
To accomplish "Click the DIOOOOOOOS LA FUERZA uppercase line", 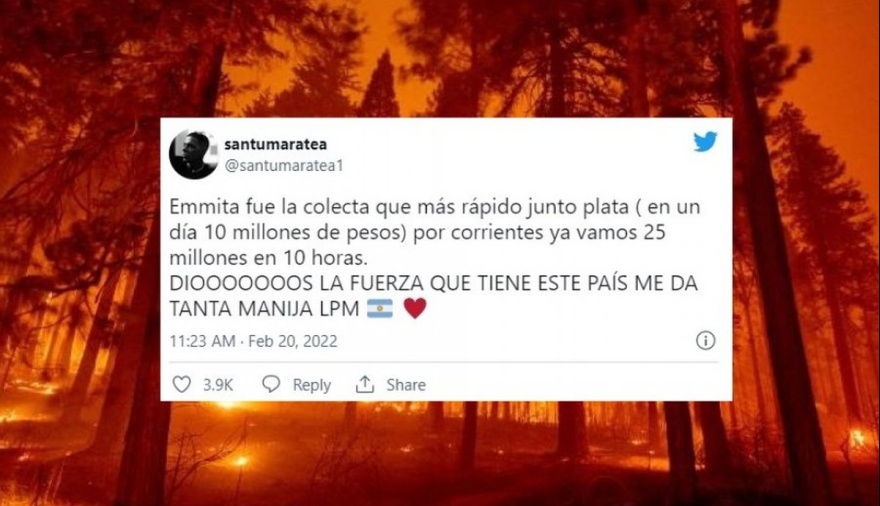I will pyautogui.click(x=433, y=283).
